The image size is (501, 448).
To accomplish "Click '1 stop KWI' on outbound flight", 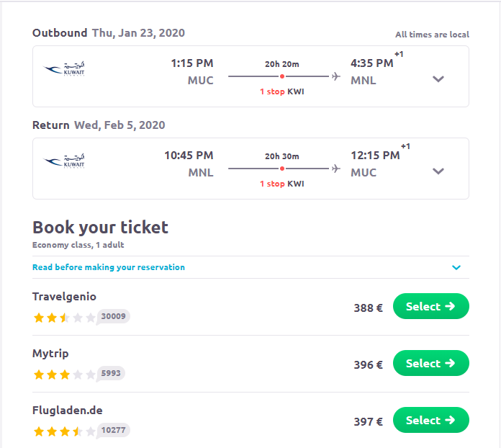I will 282,91.
